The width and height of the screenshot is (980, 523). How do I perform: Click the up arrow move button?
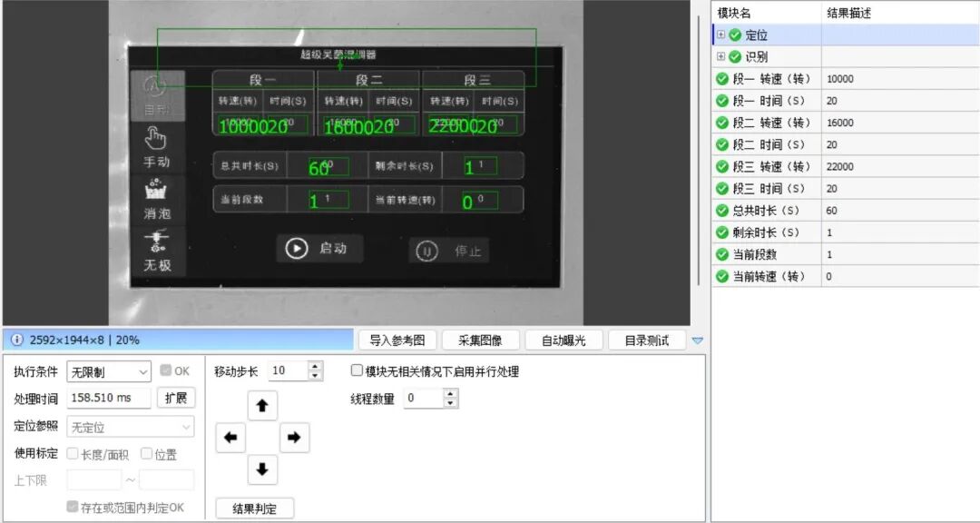[262, 405]
